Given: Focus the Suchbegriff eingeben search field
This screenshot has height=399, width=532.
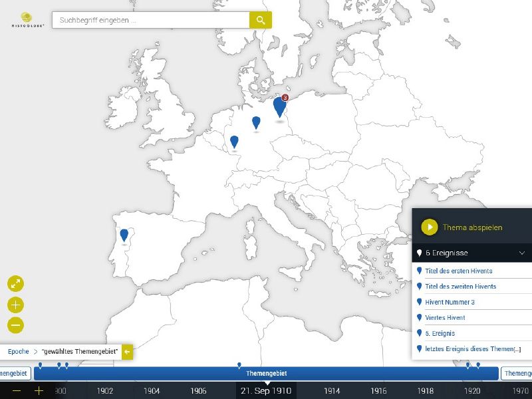Looking at the screenshot, I should coord(151,20).
